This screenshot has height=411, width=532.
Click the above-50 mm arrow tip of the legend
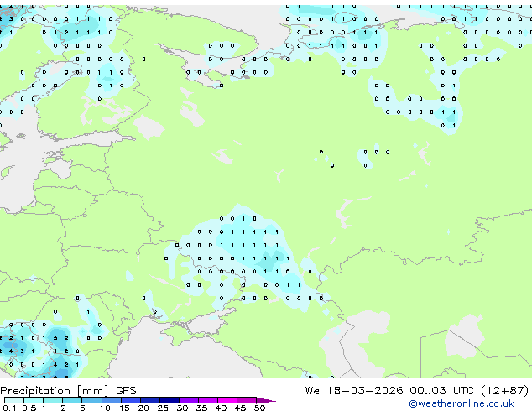266,400
